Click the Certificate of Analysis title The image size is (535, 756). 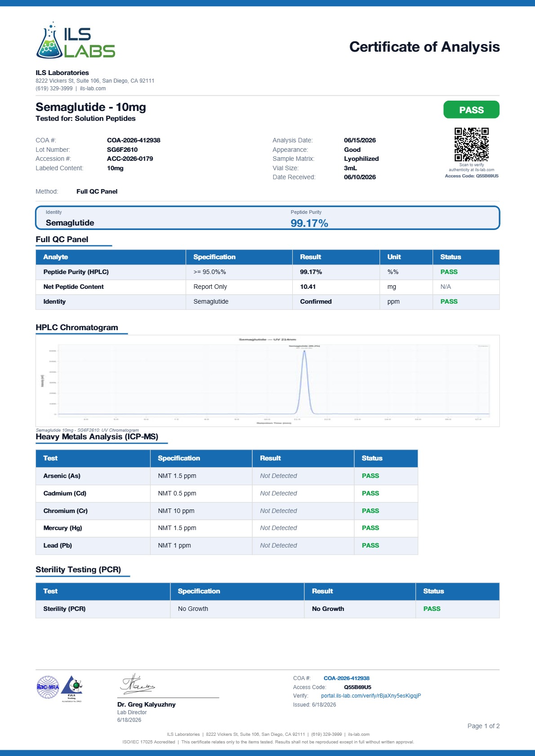point(424,47)
